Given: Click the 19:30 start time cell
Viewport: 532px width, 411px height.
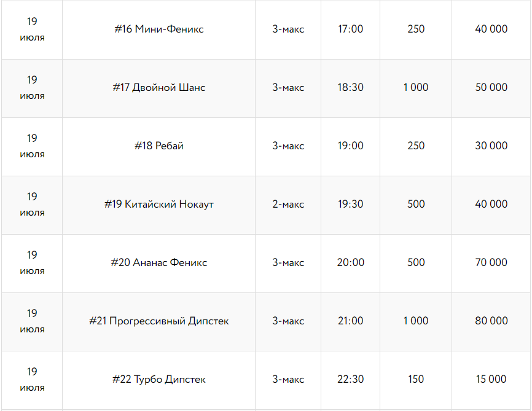Looking at the screenshot, I should (x=351, y=204).
